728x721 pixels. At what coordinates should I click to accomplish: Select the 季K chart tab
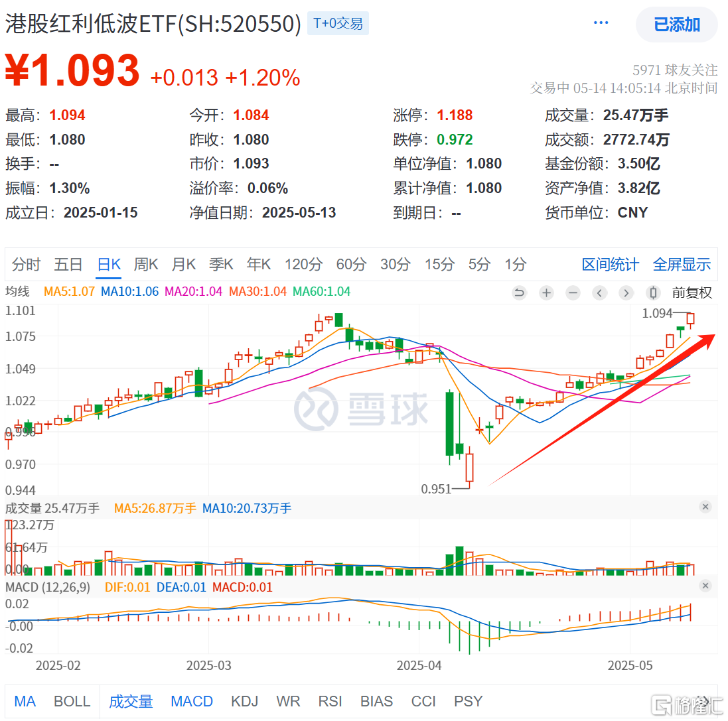221,265
